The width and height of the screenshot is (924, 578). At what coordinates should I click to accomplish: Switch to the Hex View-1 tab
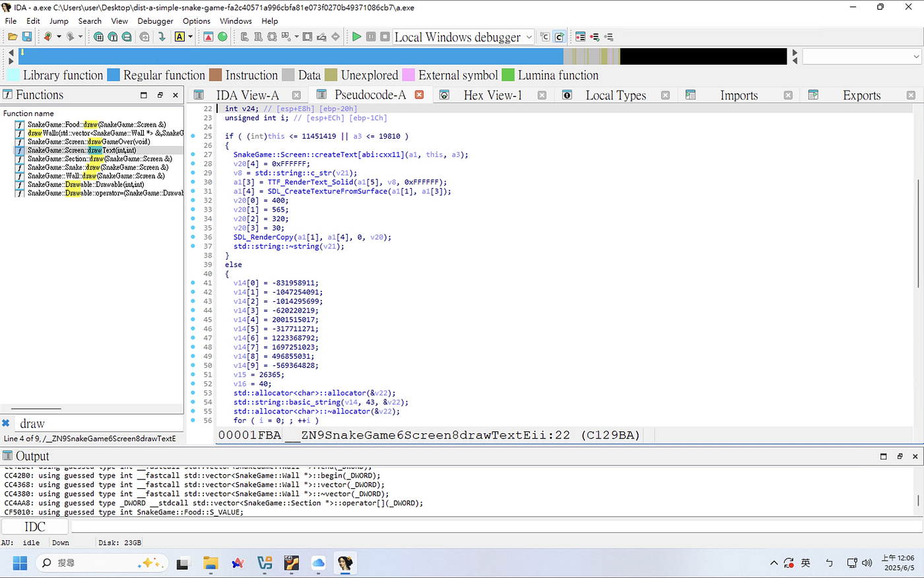pyautogui.click(x=492, y=95)
